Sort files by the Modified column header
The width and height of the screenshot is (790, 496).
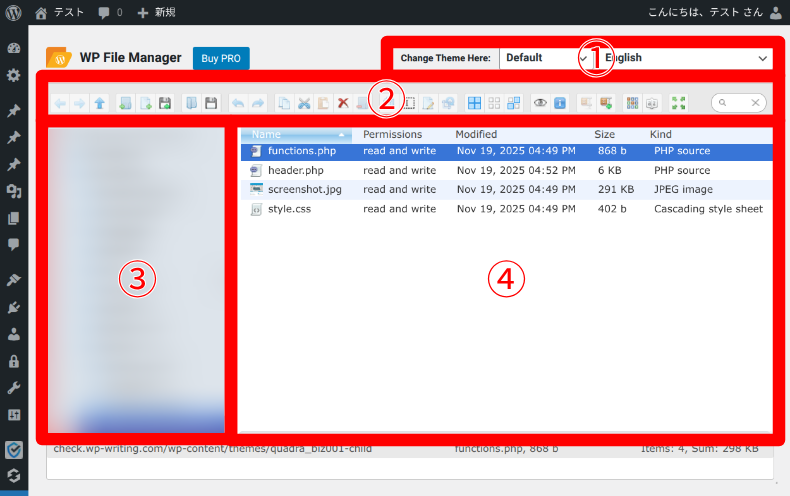click(x=476, y=135)
